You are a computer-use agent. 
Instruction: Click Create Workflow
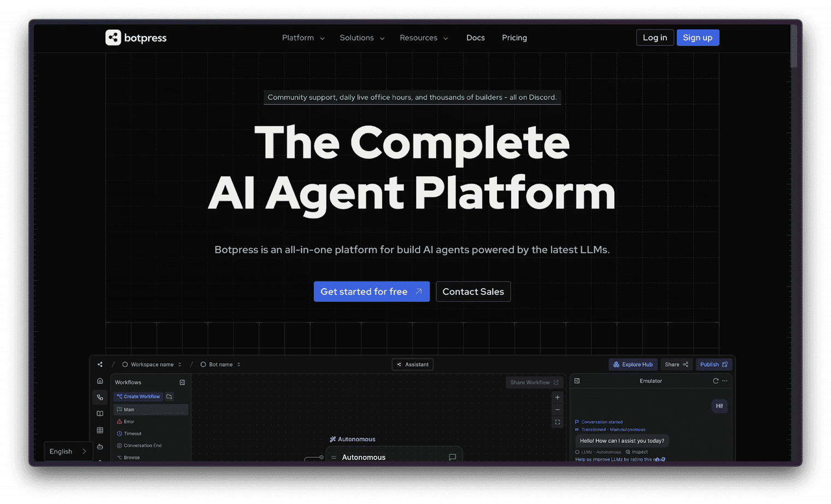click(x=138, y=396)
